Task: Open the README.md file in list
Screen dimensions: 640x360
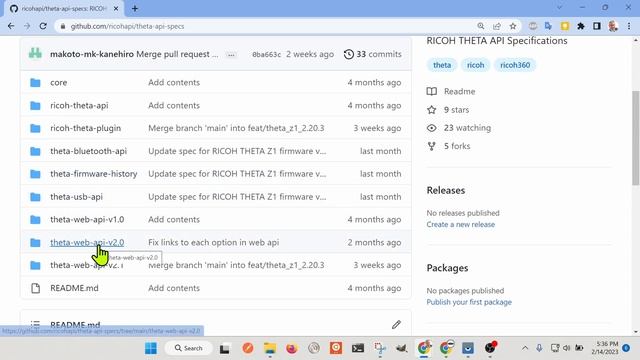Action: point(74,288)
